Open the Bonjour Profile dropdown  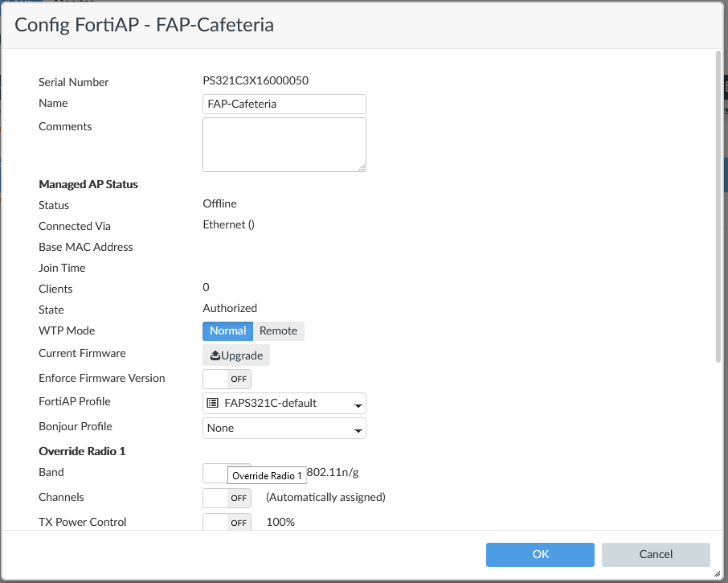[284, 429]
